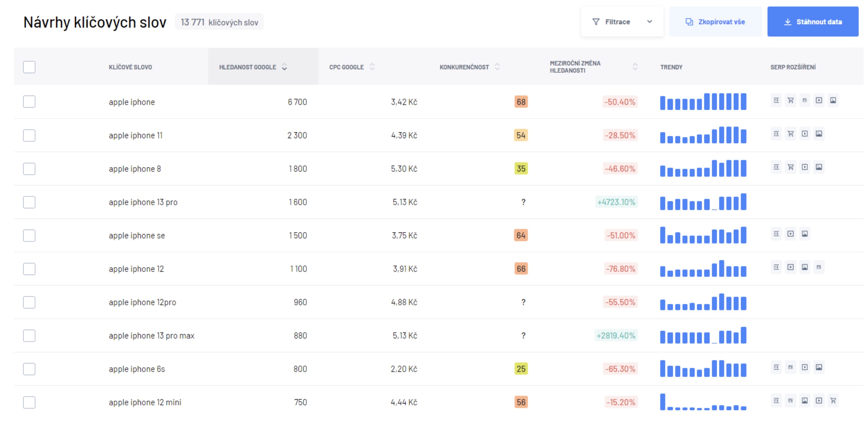
Task: Click shopping cart SERP icon for apple iphone
Action: coord(790,100)
